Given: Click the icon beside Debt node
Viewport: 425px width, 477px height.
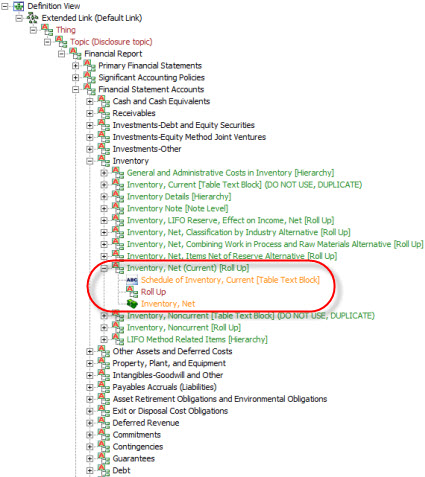Looking at the screenshot, I should click(104, 470).
